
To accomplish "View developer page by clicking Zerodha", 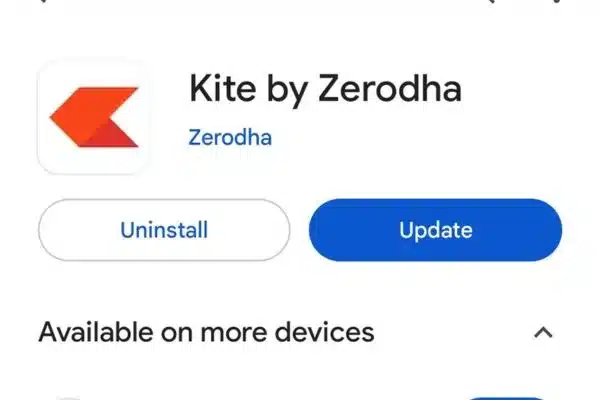I will (230, 137).
